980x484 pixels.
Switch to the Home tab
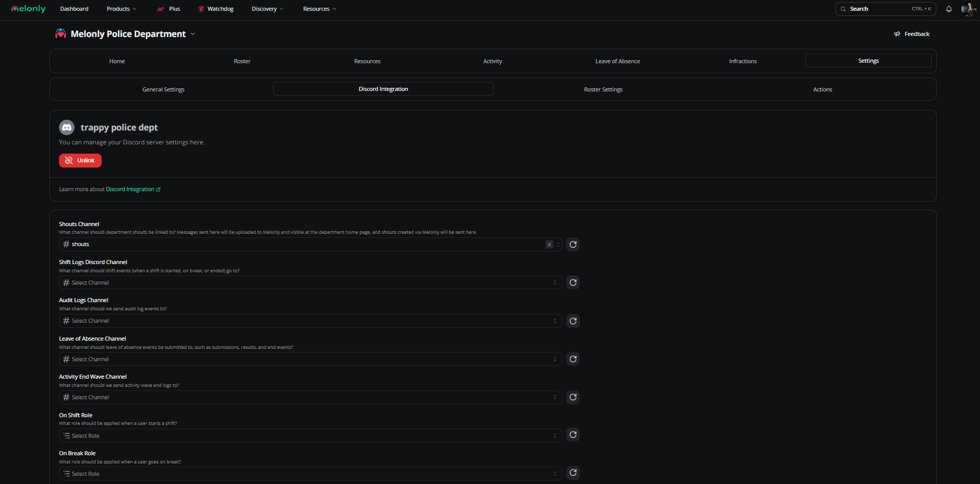tap(117, 61)
